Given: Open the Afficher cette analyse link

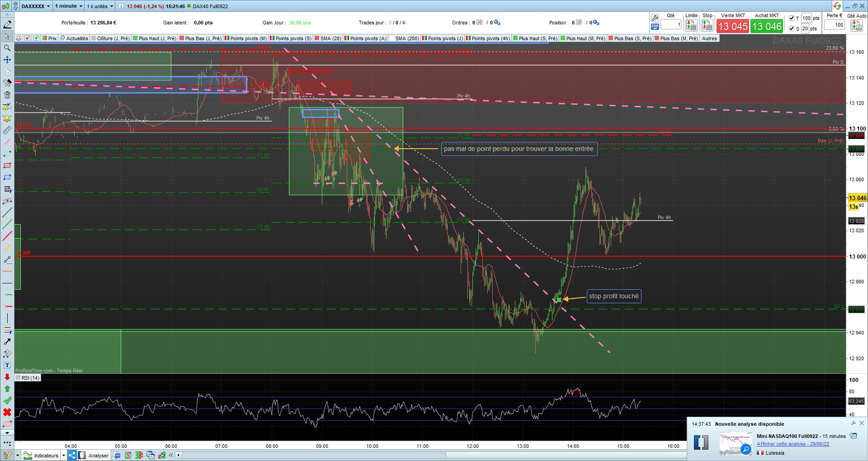Looking at the screenshot, I should coord(793,444).
